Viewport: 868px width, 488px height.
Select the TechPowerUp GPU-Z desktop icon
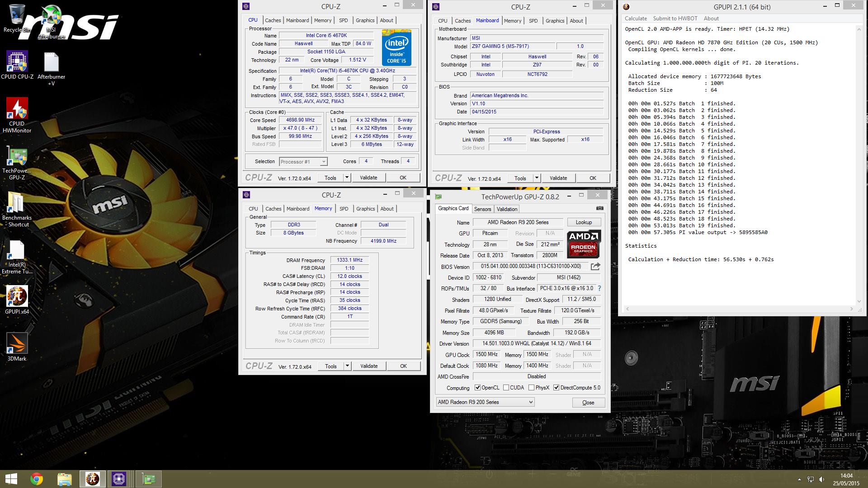click(x=17, y=163)
